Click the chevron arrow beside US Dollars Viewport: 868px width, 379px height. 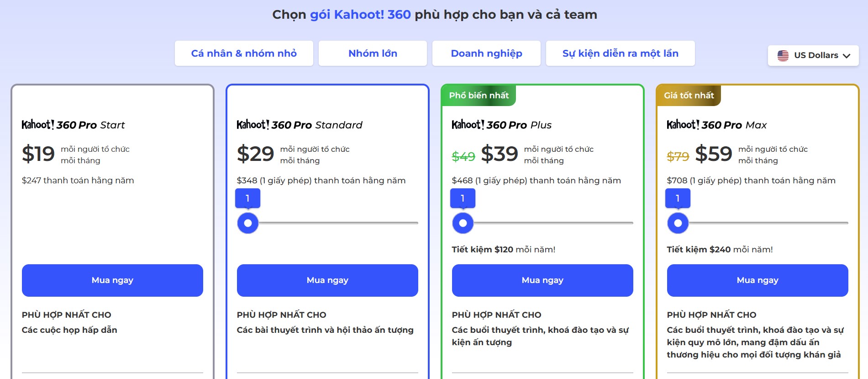(x=847, y=56)
